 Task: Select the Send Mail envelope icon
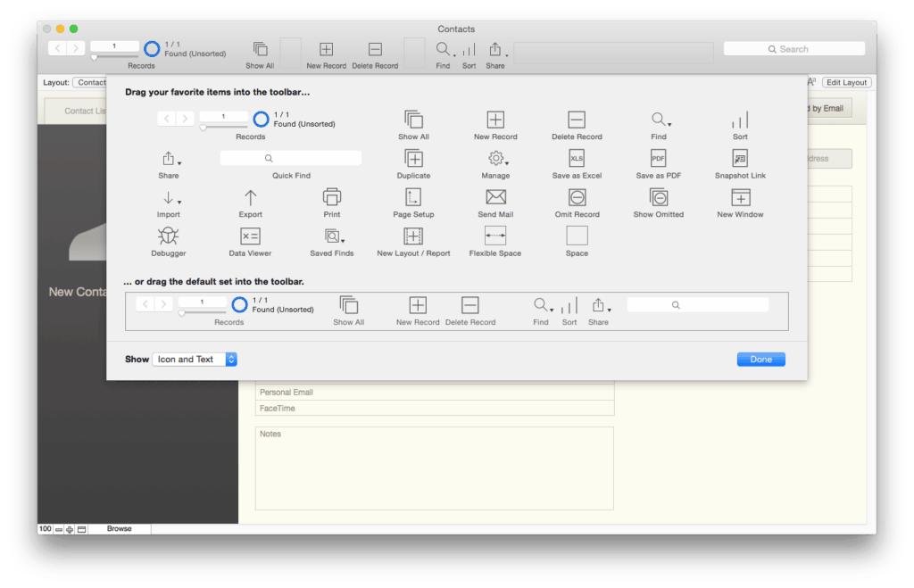pos(495,197)
